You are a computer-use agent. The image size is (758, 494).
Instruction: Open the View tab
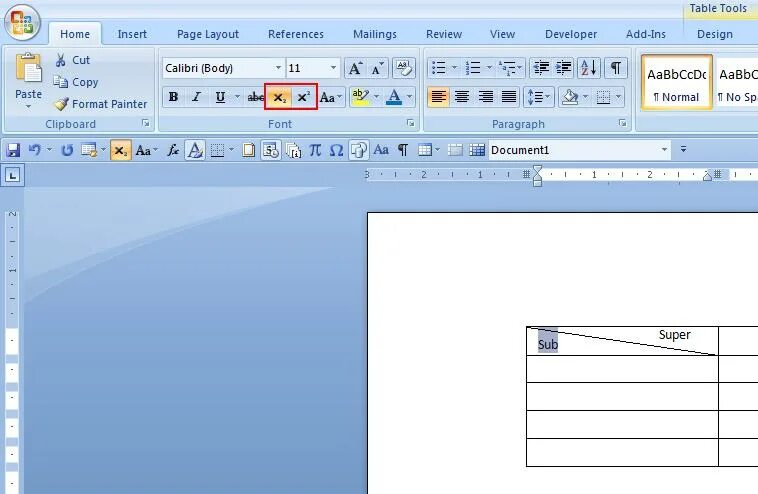click(x=502, y=34)
